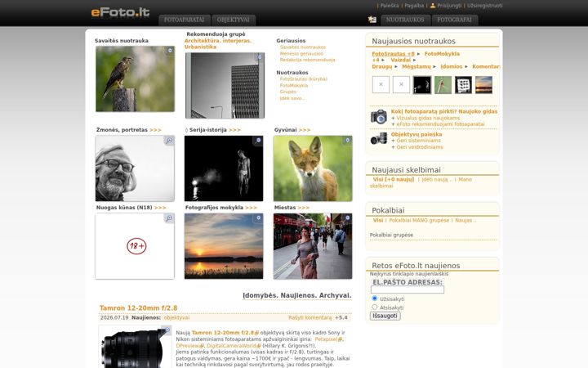The image size is (588, 368).
Task: Click the arrow after Mėgstamų filter
Action: [x=434, y=66]
